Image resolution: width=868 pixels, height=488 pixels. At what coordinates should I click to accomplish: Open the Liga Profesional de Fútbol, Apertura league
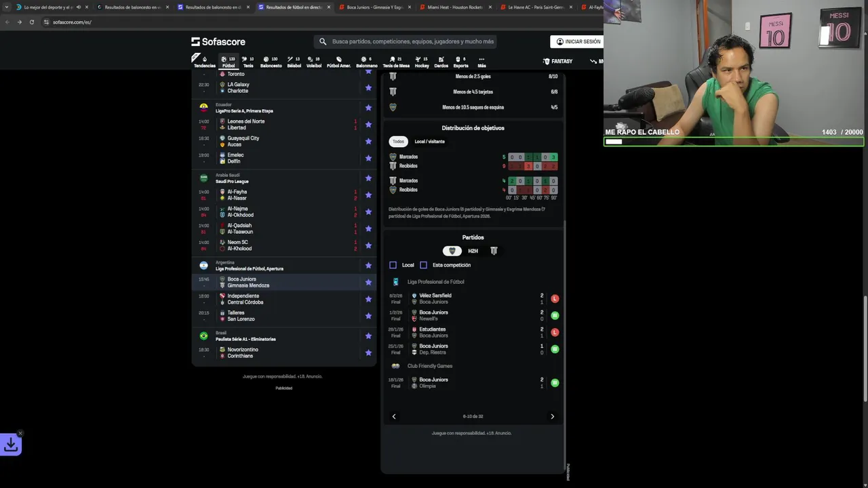tap(250, 268)
